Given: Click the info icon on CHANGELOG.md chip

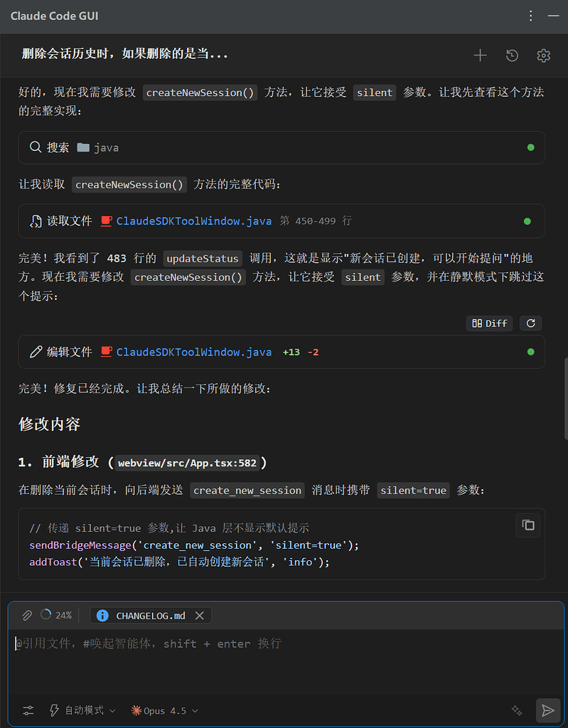Looking at the screenshot, I should pos(102,616).
